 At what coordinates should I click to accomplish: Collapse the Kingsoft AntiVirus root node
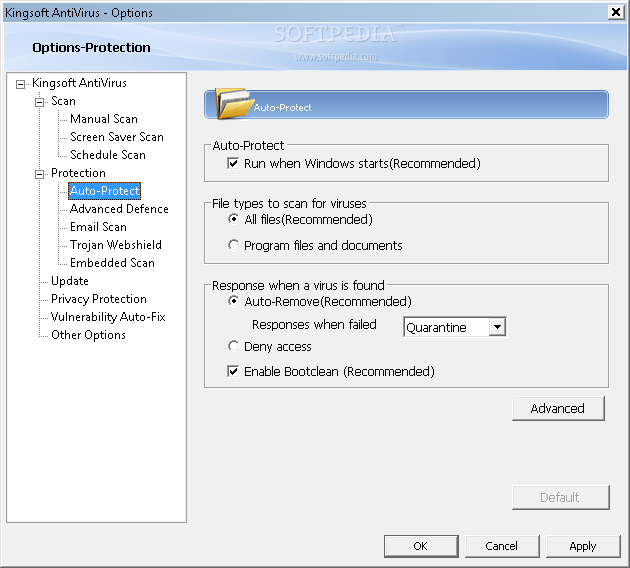tap(20, 84)
